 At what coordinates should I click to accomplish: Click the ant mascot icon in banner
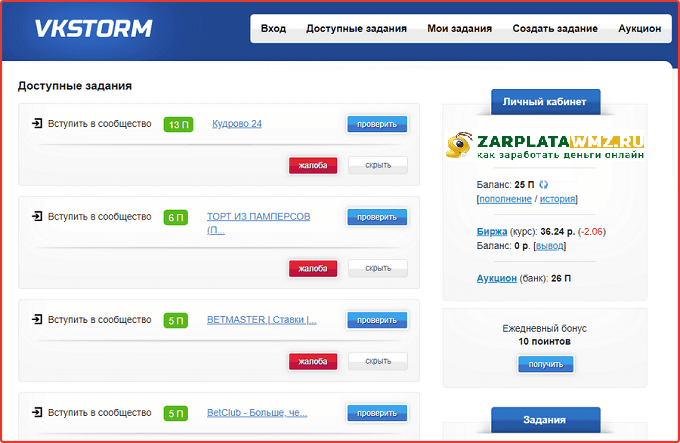click(x=459, y=145)
